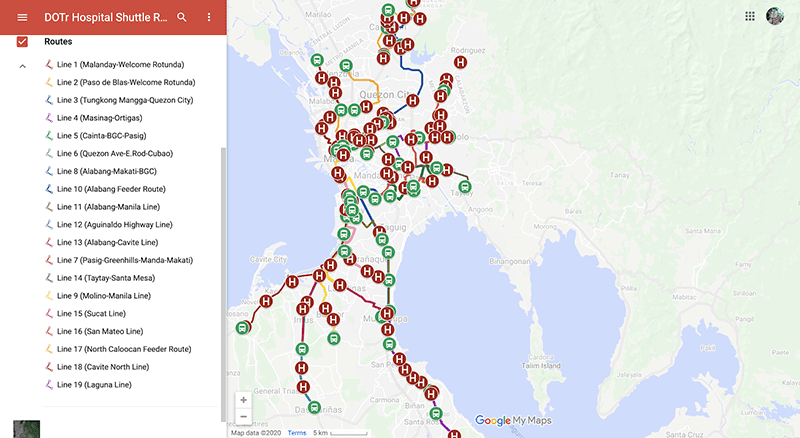
Task: Click the Line 6 route icon
Action: pyautogui.click(x=49, y=153)
